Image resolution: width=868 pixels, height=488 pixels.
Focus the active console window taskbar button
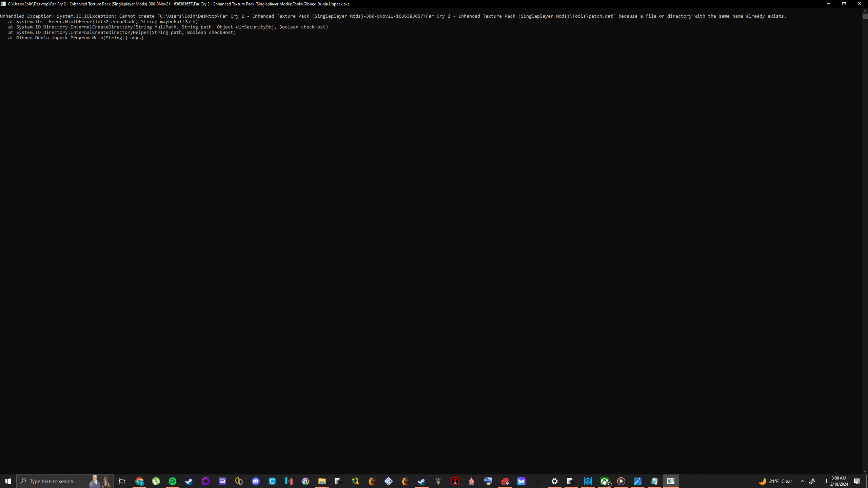(x=671, y=481)
